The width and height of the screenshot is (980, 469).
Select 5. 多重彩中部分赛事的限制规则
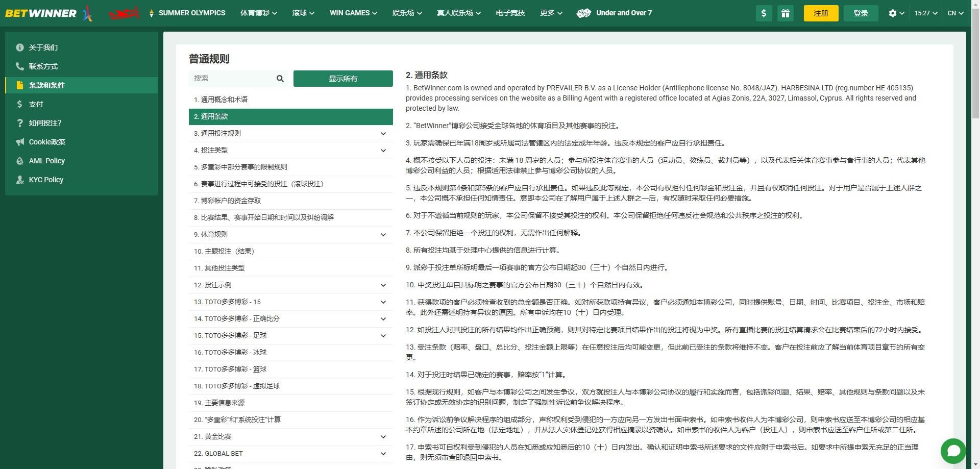(291, 167)
